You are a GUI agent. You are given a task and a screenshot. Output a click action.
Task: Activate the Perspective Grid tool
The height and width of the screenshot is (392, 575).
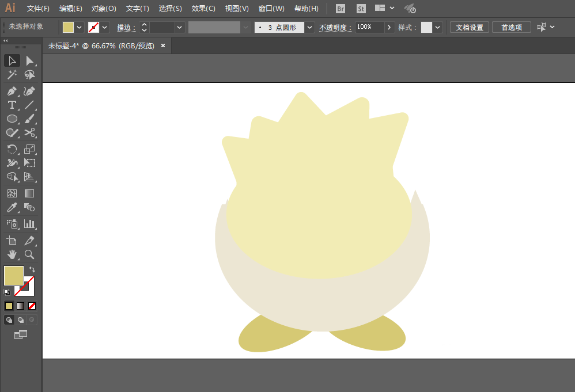pyautogui.click(x=29, y=177)
